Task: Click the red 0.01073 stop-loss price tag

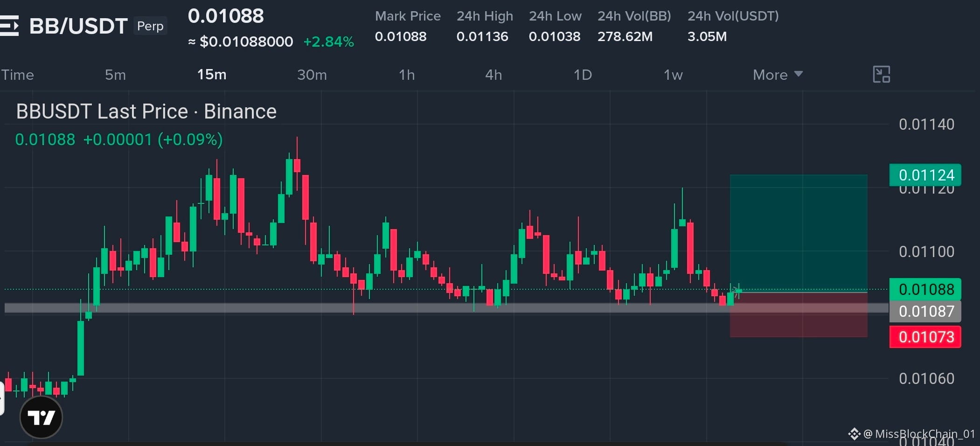Action: pyautogui.click(x=925, y=337)
